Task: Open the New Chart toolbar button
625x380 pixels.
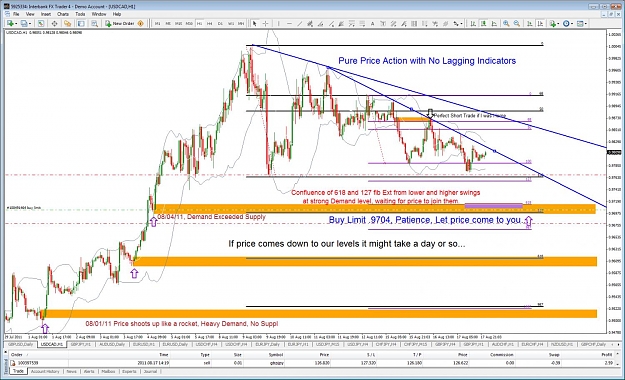Action: pos(10,24)
